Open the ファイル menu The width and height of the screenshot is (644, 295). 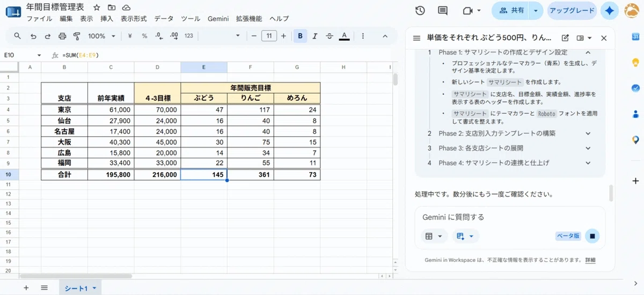(39, 18)
